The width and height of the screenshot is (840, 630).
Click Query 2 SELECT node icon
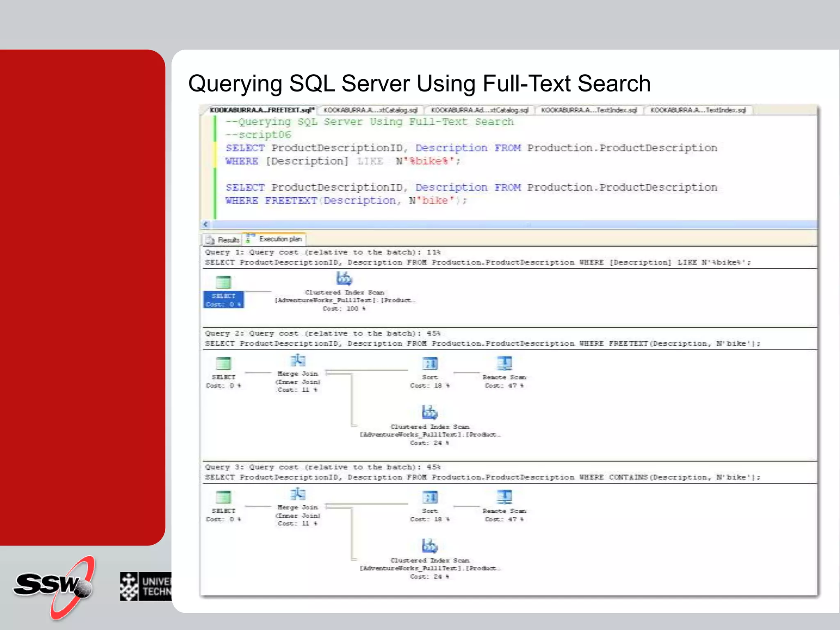click(x=224, y=363)
